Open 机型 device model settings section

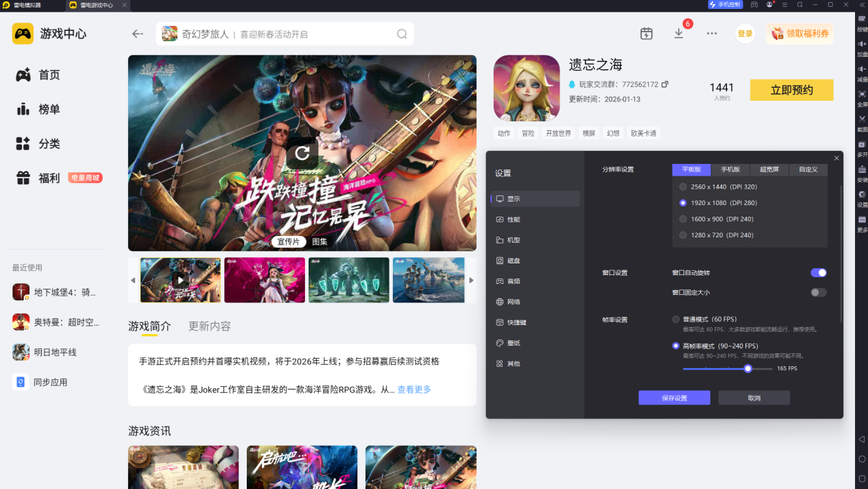(535, 240)
